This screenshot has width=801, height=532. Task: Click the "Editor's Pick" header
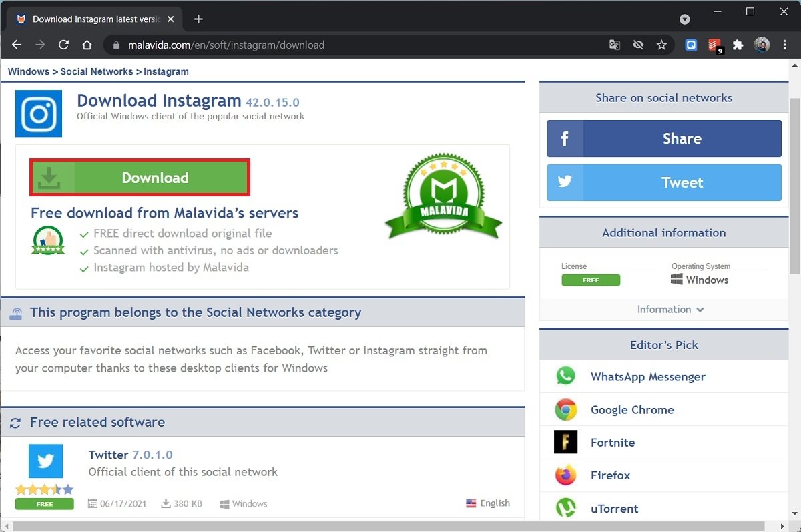tap(664, 345)
